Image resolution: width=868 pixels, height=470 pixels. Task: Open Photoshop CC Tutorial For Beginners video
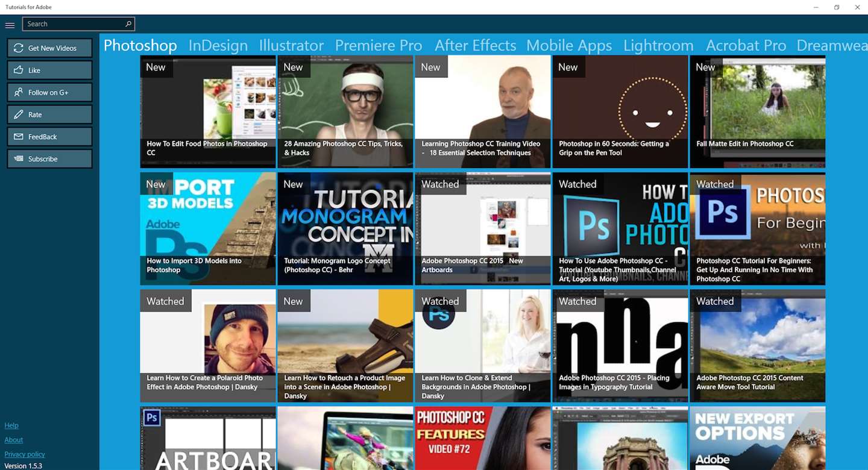click(x=758, y=229)
